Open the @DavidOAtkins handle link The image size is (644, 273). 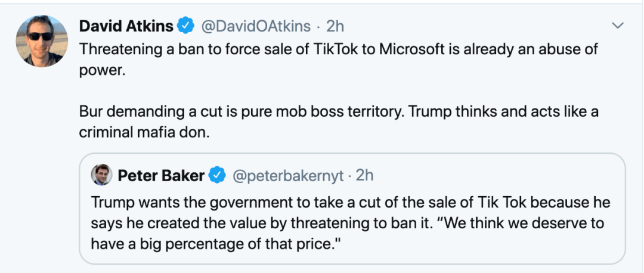click(256, 26)
